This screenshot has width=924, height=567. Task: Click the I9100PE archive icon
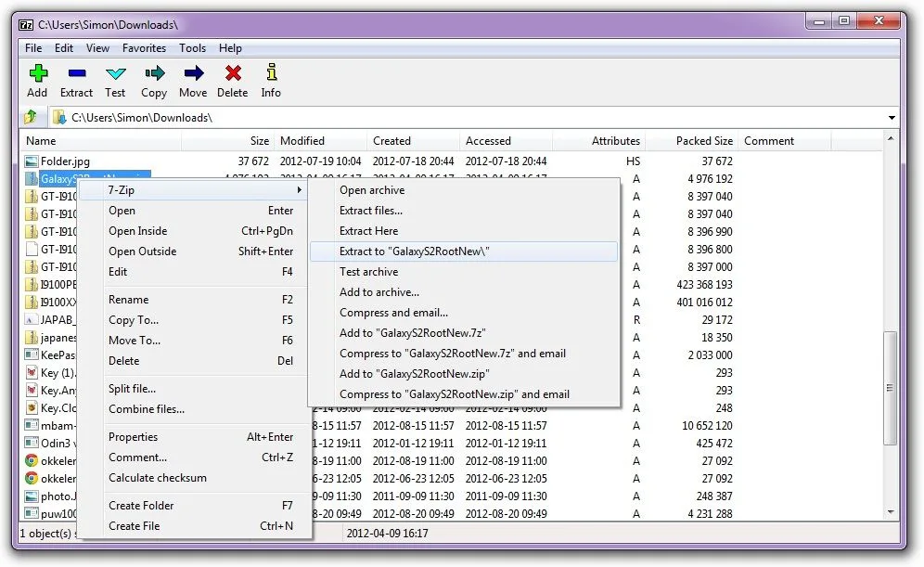pos(32,284)
